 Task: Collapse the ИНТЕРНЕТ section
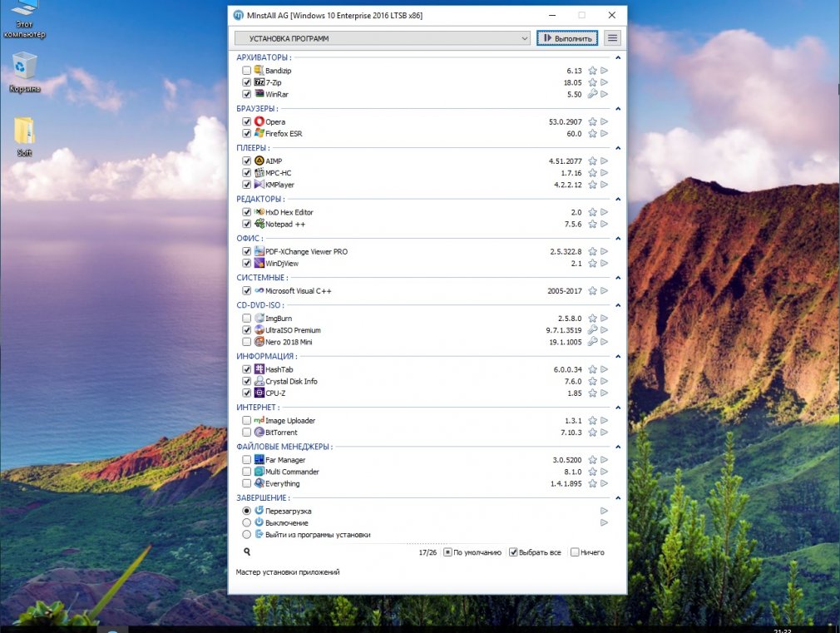[x=618, y=408]
